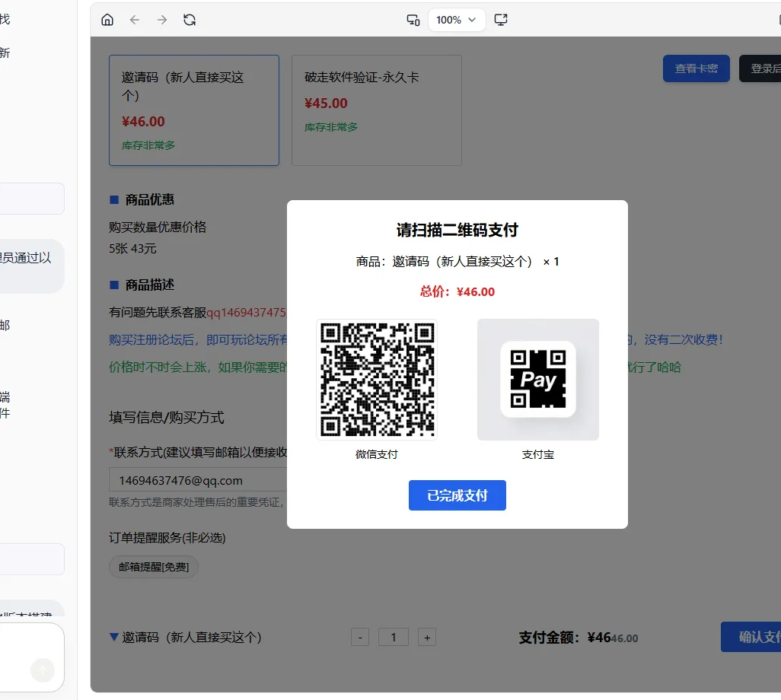Image resolution: width=781 pixels, height=700 pixels.
Task: Select the 破走软件验证-永久卡 product card
Action: pos(376,110)
